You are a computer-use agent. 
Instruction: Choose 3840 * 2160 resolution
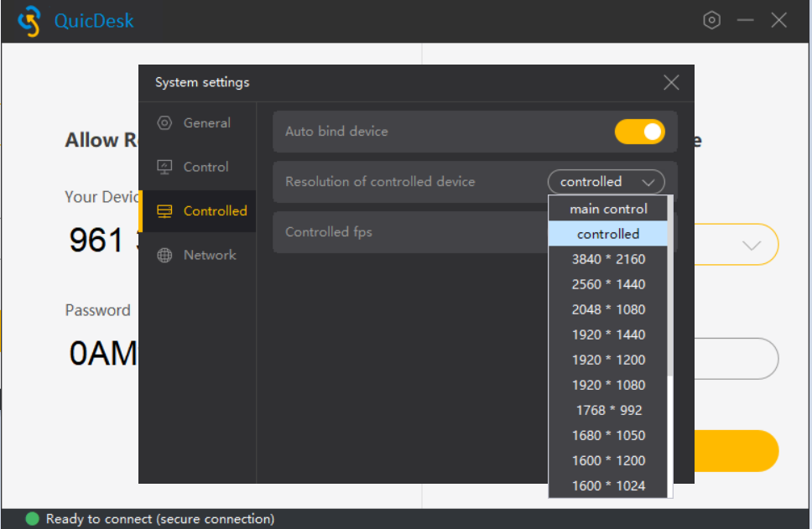(x=608, y=259)
